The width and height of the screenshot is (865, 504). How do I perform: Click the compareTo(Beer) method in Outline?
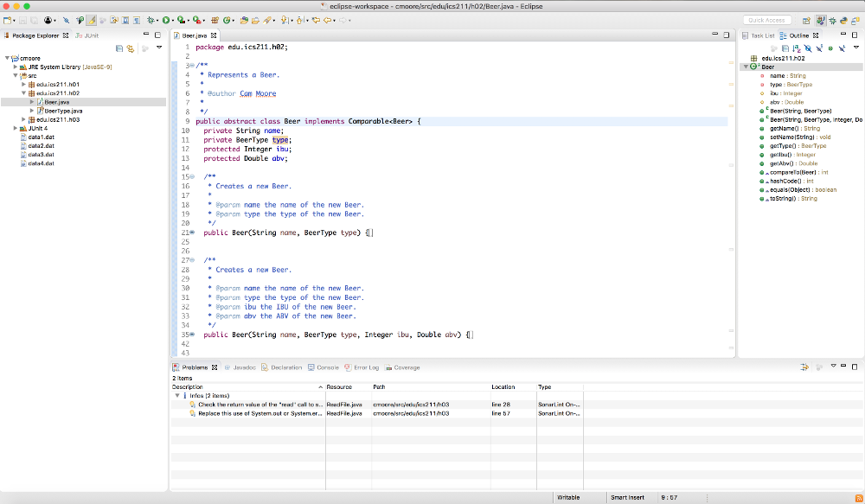click(x=792, y=173)
